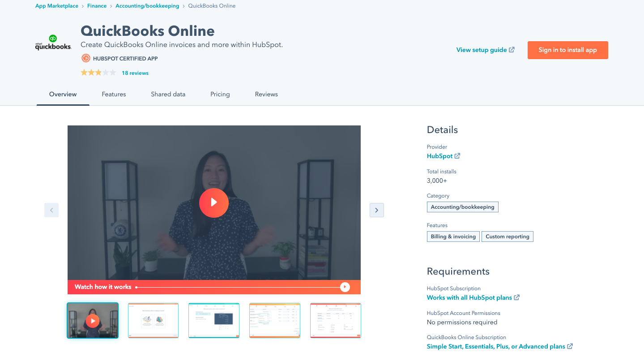
Task: Click the HubSpot certified app badge icon
Action: pyautogui.click(x=86, y=58)
